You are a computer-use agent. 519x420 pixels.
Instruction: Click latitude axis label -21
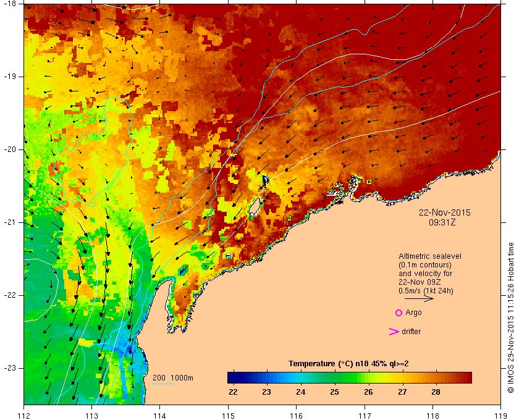[x=9, y=222]
